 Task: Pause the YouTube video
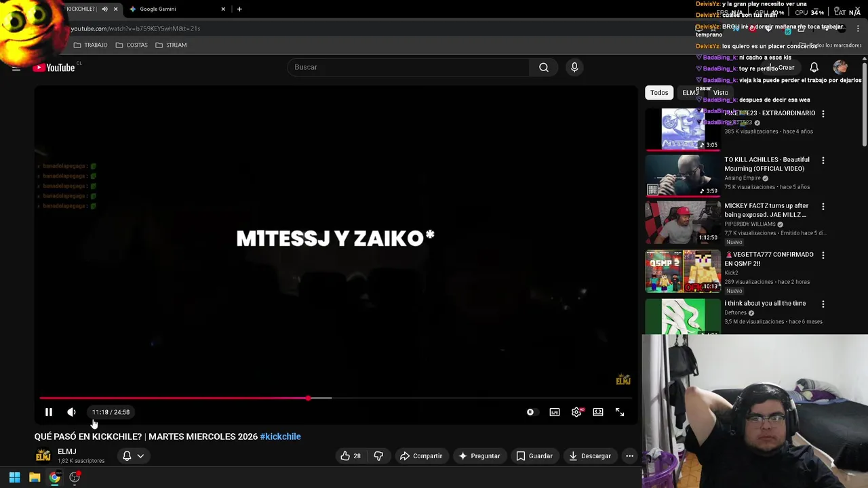[49, 412]
